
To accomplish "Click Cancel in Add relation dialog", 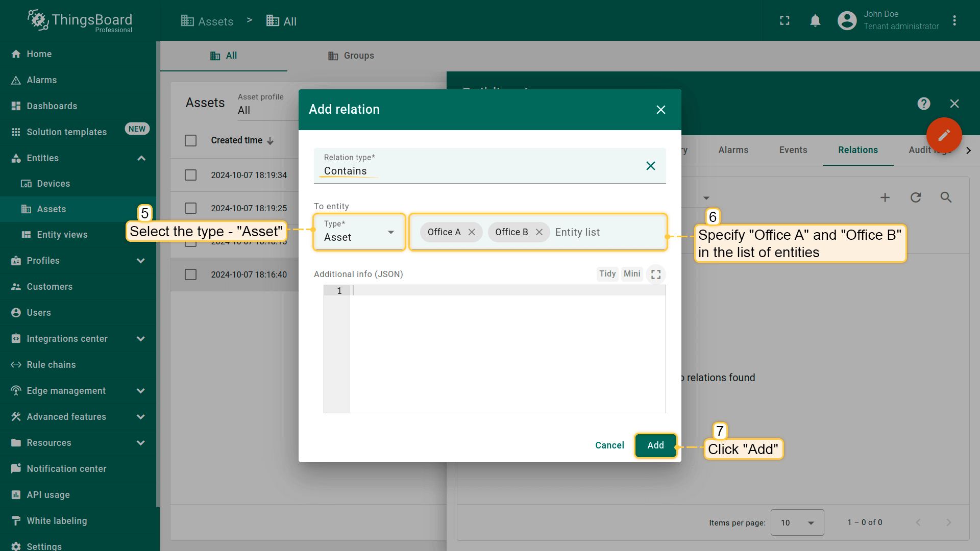I will (x=609, y=445).
